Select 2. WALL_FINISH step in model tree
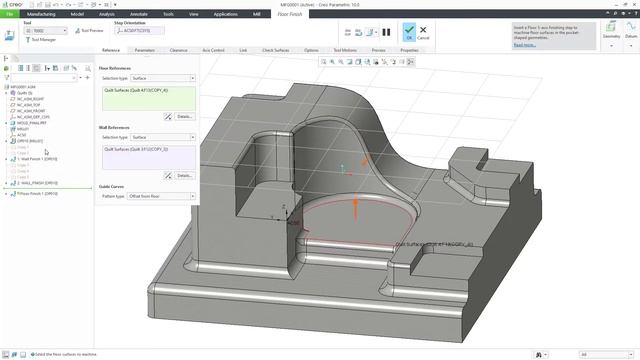The height and width of the screenshot is (360, 640). [37, 183]
